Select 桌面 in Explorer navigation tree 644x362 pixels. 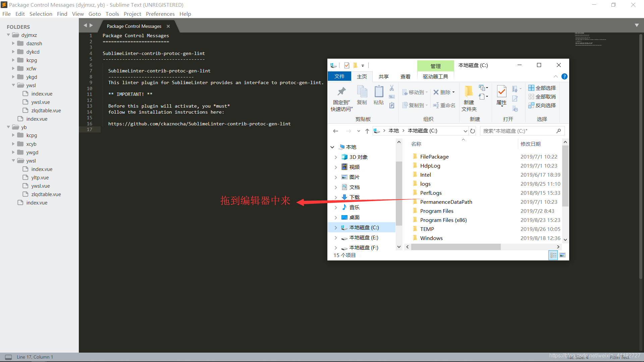pos(354,218)
